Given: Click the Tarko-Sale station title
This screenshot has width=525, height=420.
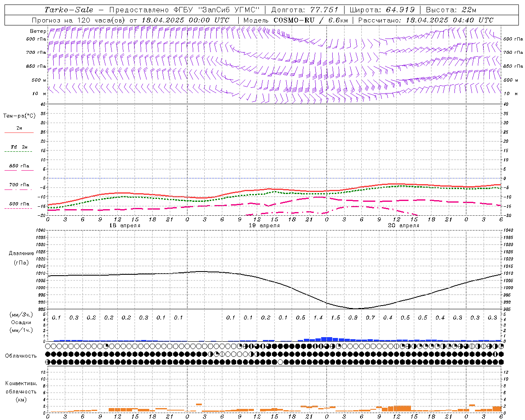Looking at the screenshot, I should click(x=69, y=10).
